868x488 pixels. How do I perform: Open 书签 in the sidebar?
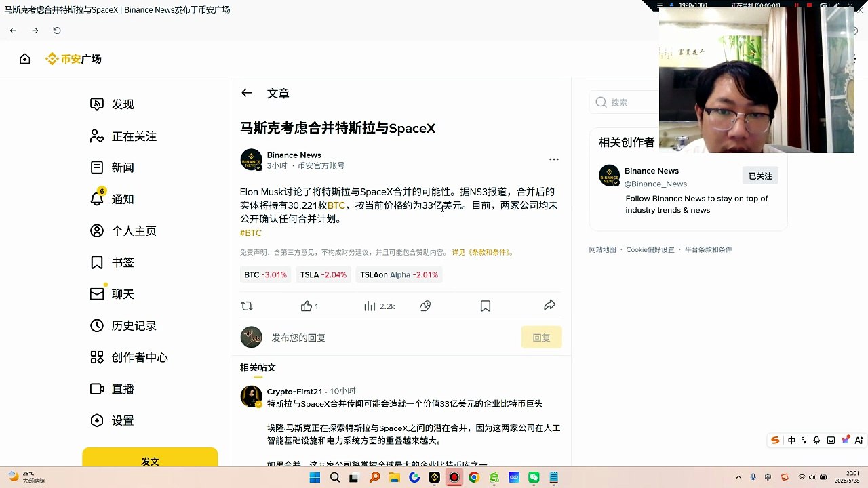[113, 262]
